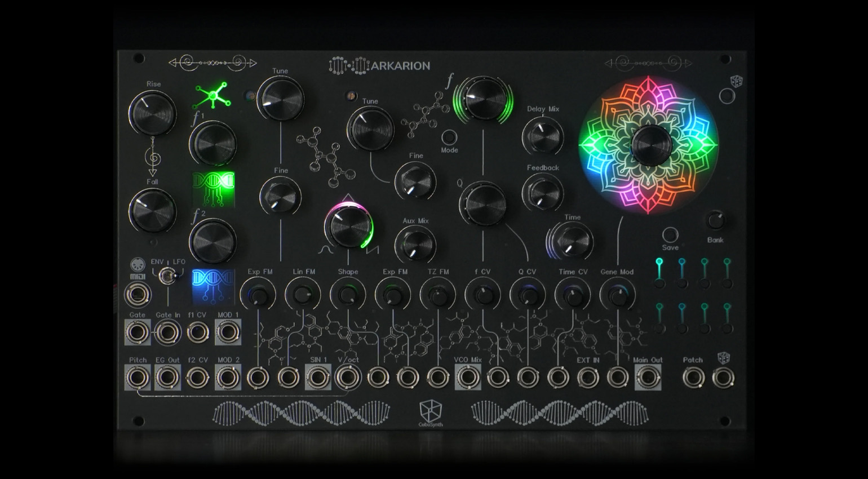Image resolution: width=868 pixels, height=479 pixels.
Task: Click the jack under the bottom dice icon
Action: [723, 378]
